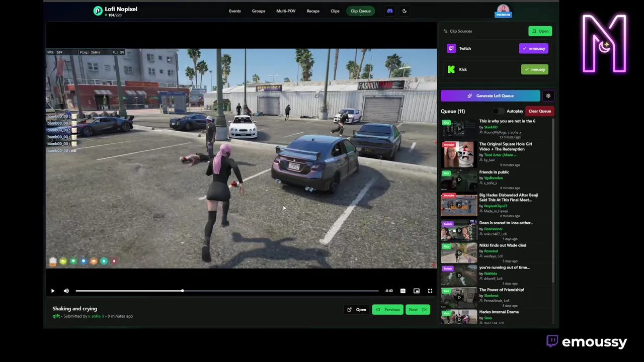
Task: Click the Twitch logo icon in Clip Sources
Action: pos(451,48)
